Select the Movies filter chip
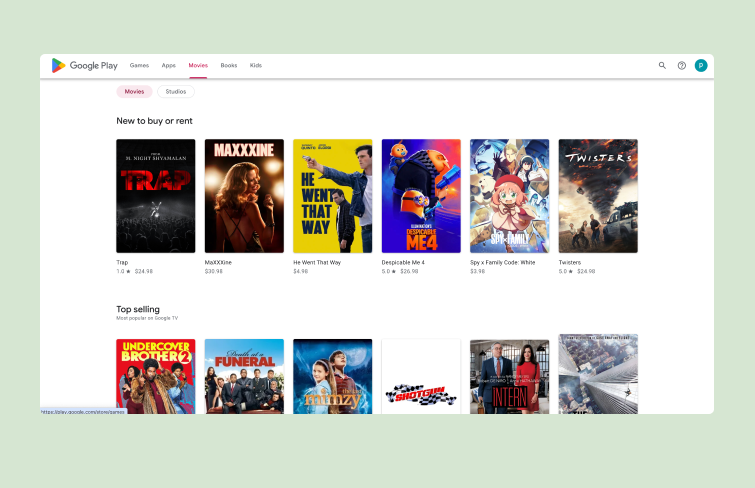 [x=134, y=92]
